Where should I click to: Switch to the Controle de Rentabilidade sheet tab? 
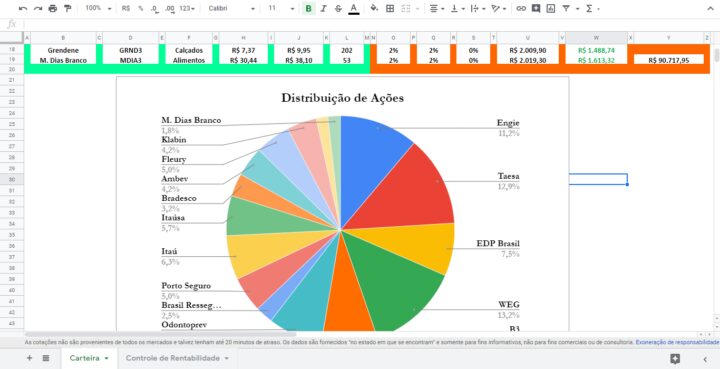177,358
